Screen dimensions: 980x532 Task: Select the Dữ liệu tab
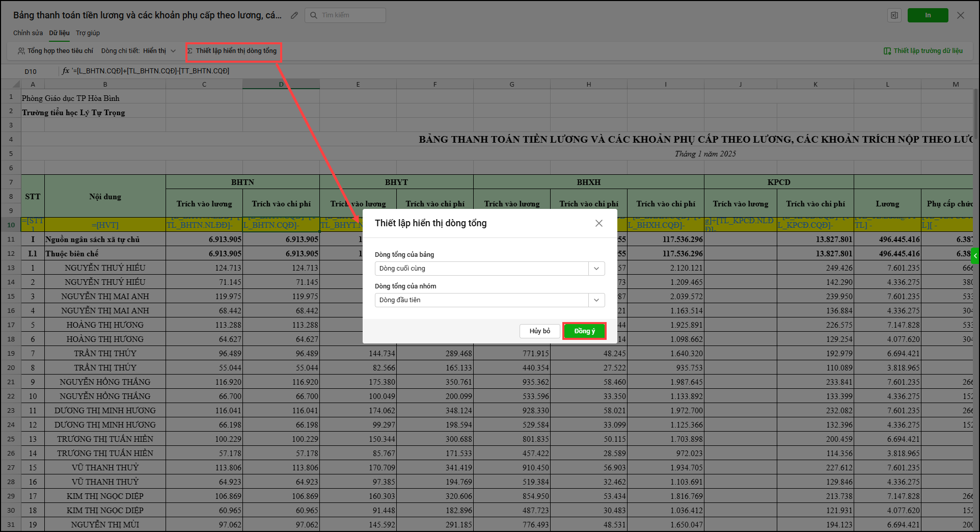pos(59,33)
